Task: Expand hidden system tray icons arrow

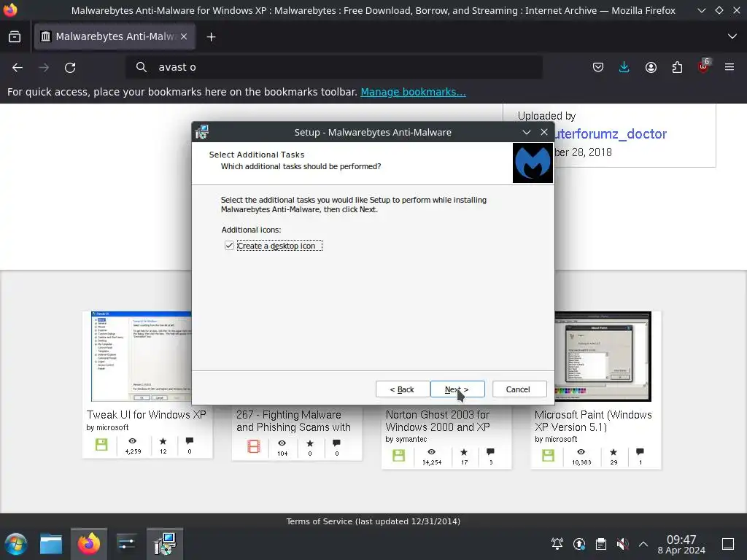Action: pyautogui.click(x=643, y=544)
